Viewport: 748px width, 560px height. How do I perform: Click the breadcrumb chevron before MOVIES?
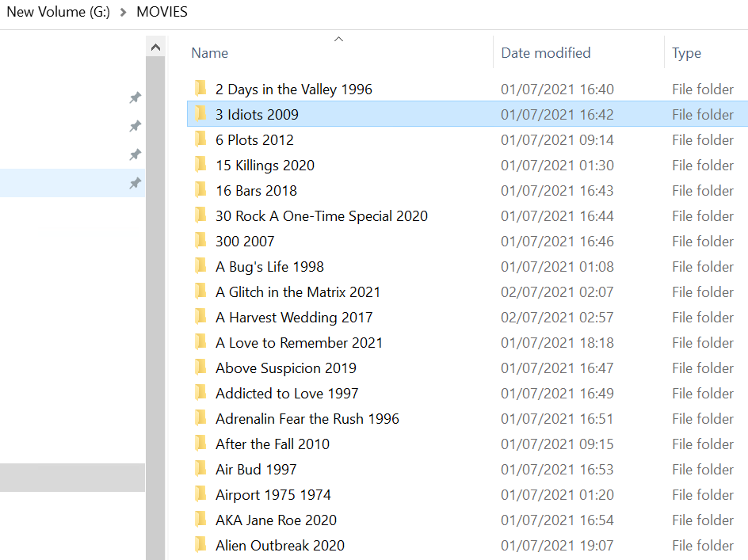[124, 13]
